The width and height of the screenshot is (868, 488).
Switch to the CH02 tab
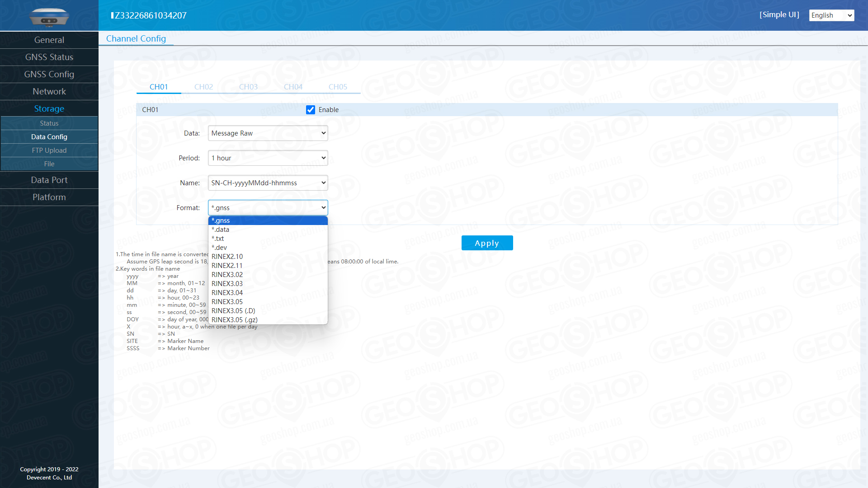203,87
